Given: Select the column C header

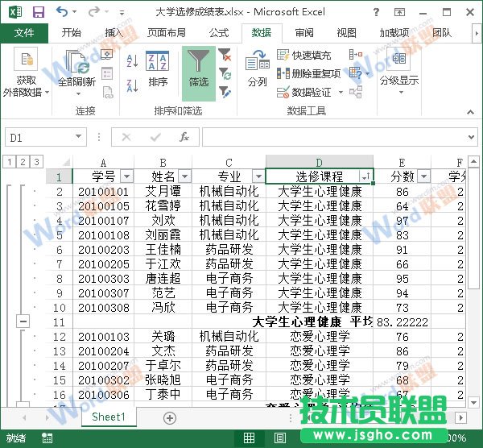Looking at the screenshot, I should point(229,162).
